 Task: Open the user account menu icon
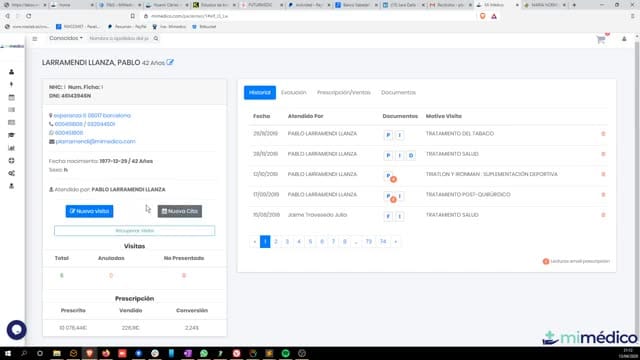pyautogui.click(x=624, y=39)
